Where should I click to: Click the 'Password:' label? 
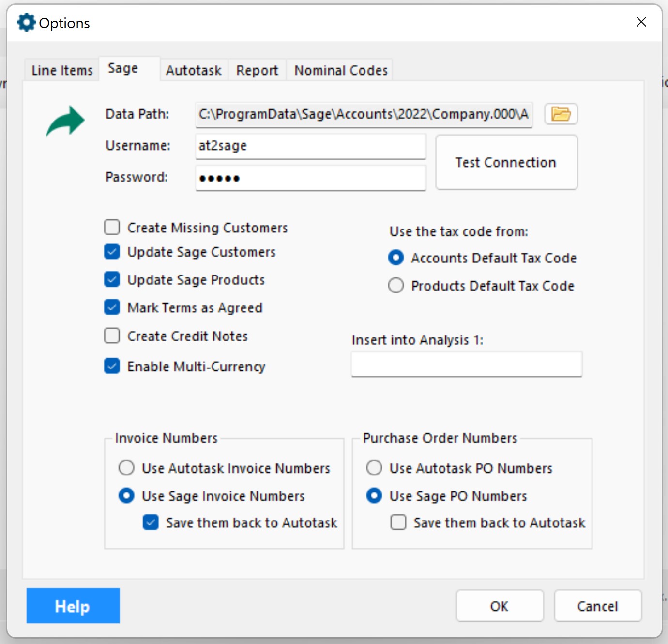[137, 177]
